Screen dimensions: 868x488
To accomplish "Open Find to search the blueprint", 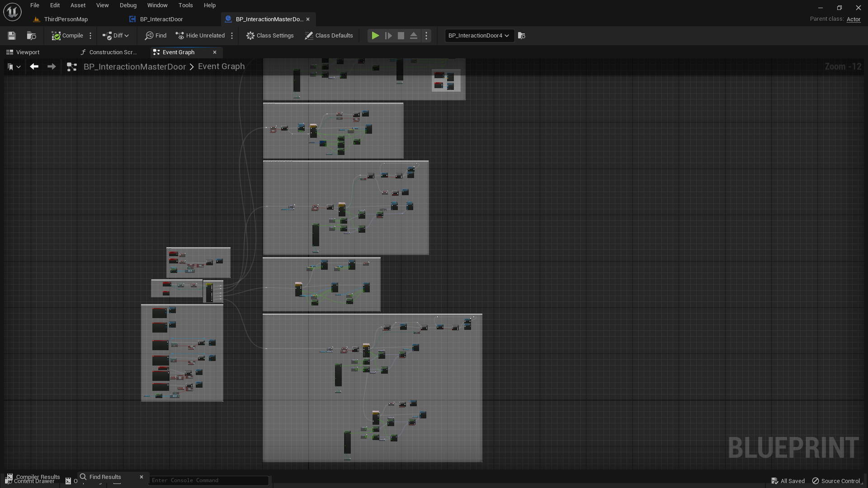I will [x=156, y=35].
